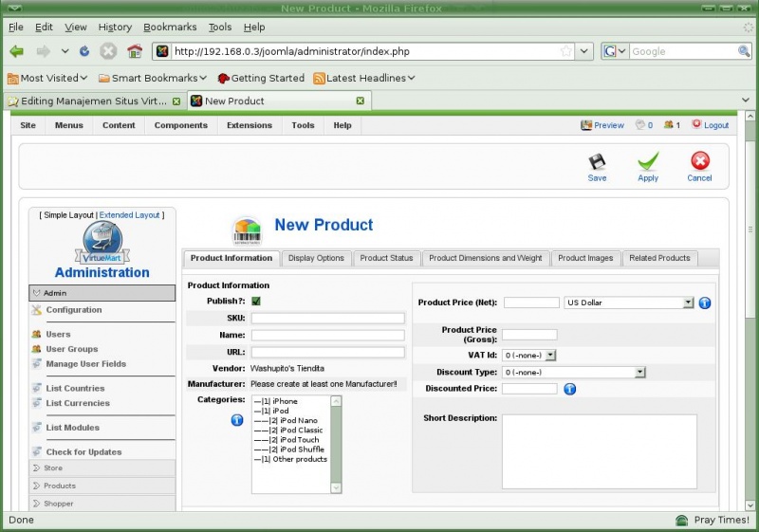Open the Discount Type dropdown
Screen dimensions: 759x532
574,372
